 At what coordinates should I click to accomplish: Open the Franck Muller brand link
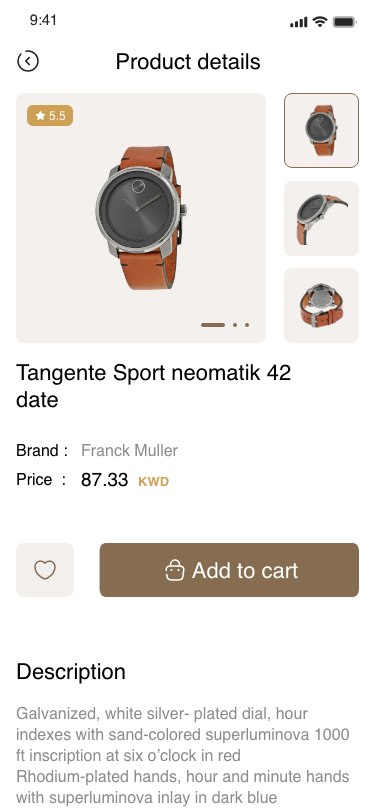coord(129,451)
